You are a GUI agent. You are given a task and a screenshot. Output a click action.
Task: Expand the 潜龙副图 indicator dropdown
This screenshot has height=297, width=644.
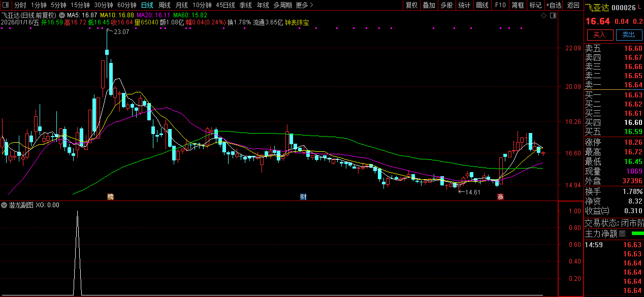(x=4, y=205)
